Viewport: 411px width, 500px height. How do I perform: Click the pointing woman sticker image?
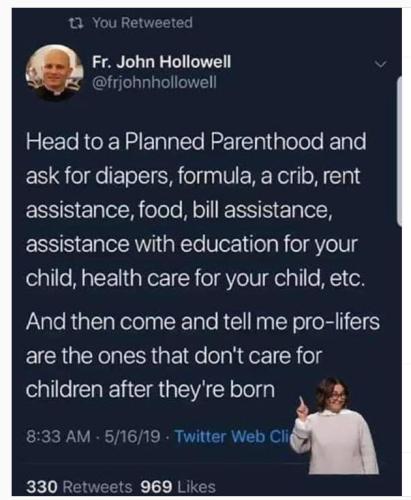click(x=335, y=427)
